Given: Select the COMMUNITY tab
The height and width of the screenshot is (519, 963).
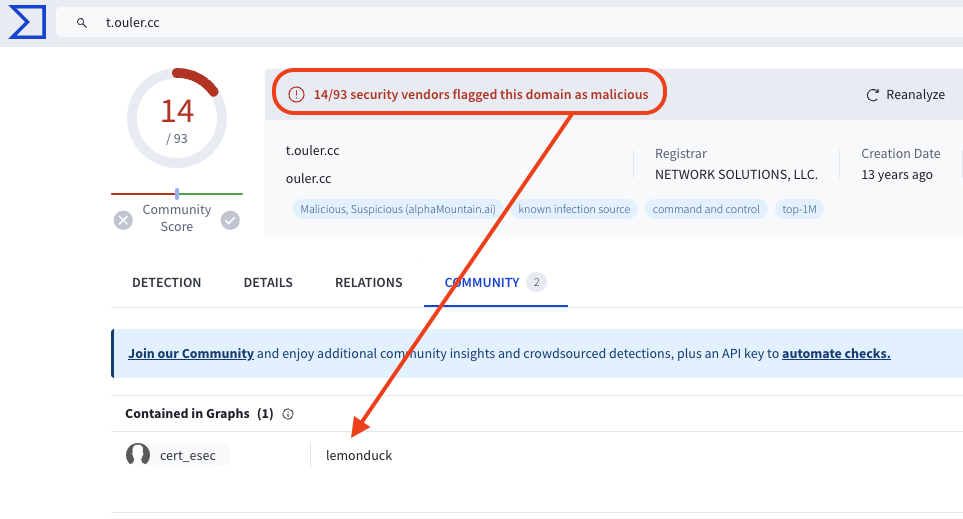Looking at the screenshot, I should [482, 283].
